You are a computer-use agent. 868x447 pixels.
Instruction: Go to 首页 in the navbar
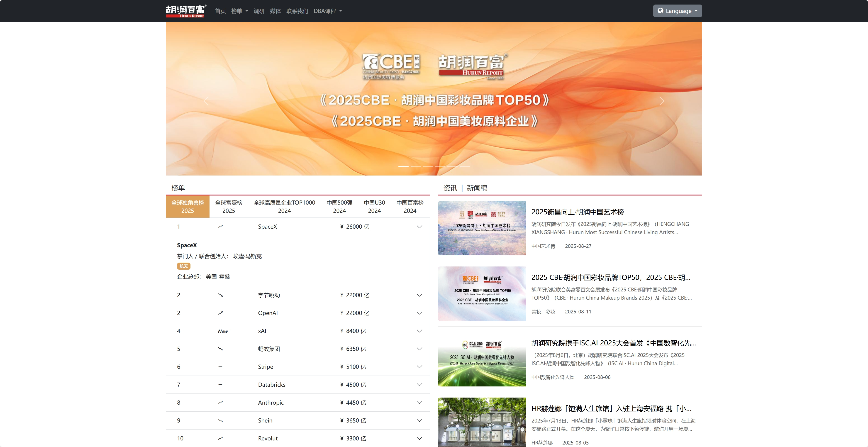[220, 11]
